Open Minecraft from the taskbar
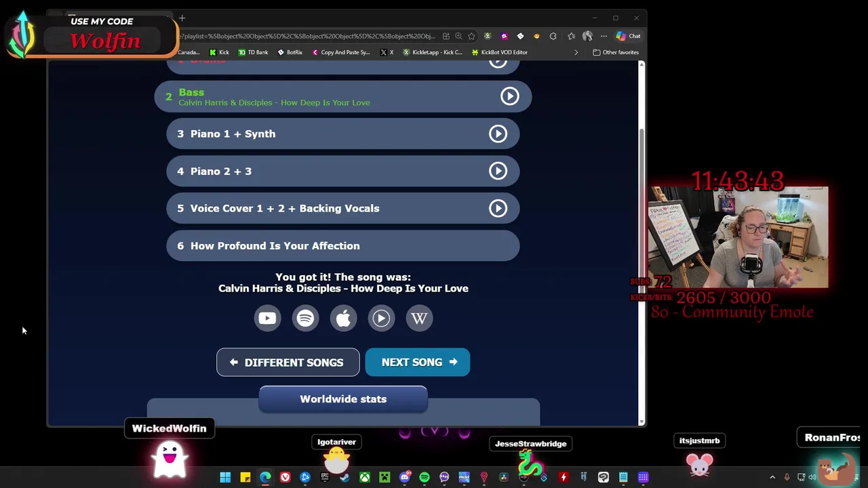 (x=384, y=477)
